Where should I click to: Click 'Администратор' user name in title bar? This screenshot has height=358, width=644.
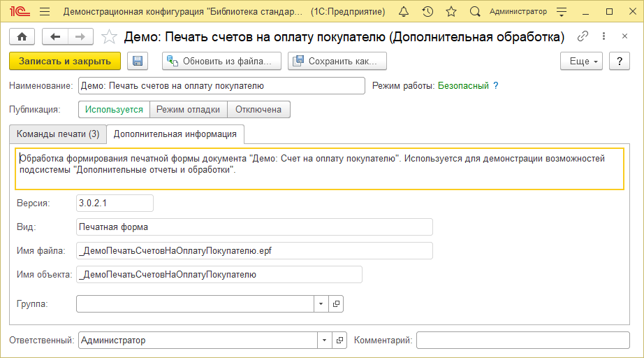518,11
